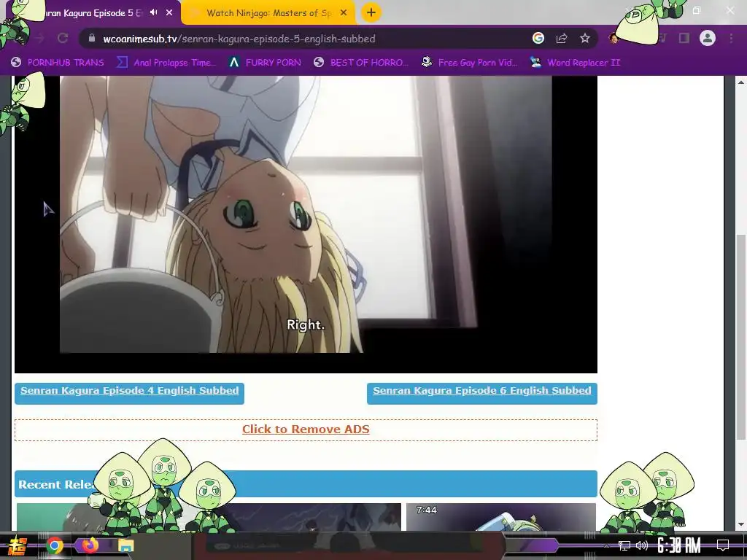
Task: Open the PORNHUB TRANS bookmark
Action: tap(58, 63)
